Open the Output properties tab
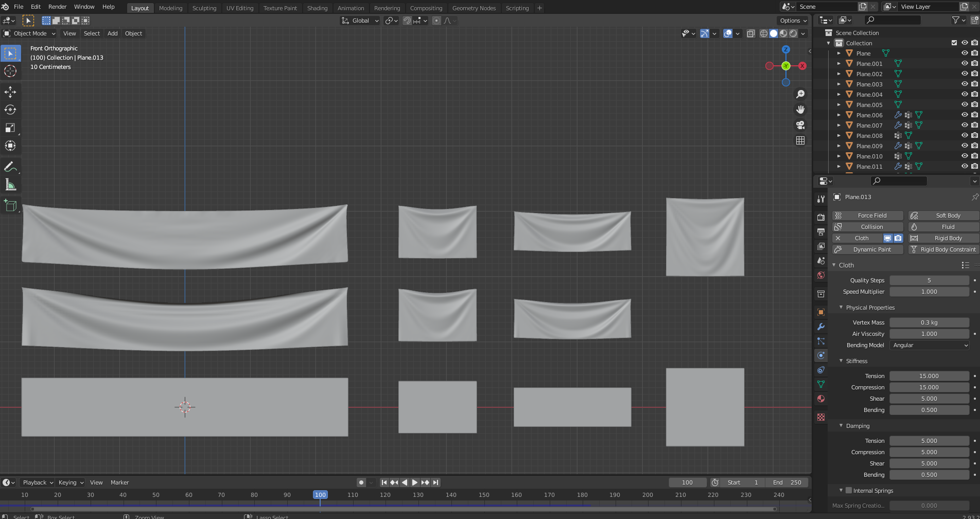This screenshot has width=980, height=519. coord(821,232)
